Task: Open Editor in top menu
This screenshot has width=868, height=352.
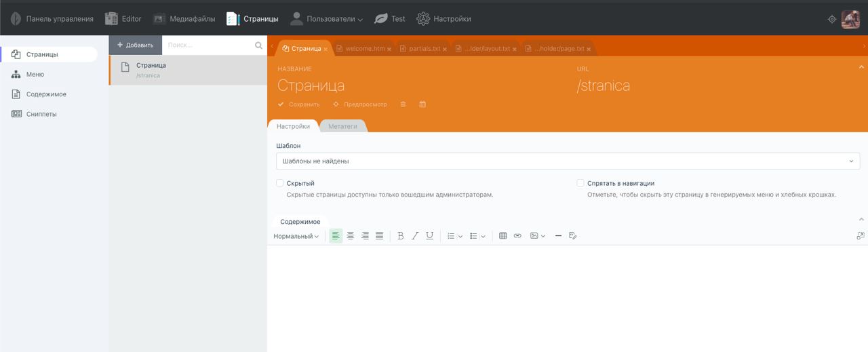Action: (123, 19)
